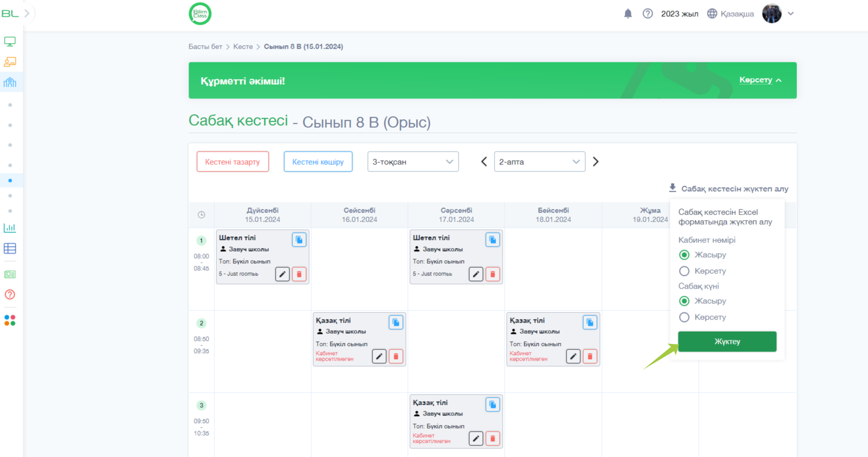Click lesson number 2 badge
The height and width of the screenshot is (457, 868).
[x=201, y=323]
